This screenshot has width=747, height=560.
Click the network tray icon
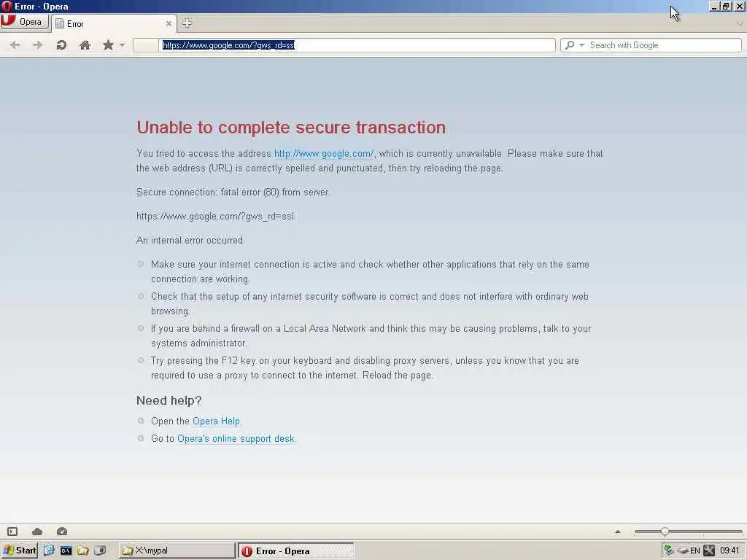[x=669, y=551]
